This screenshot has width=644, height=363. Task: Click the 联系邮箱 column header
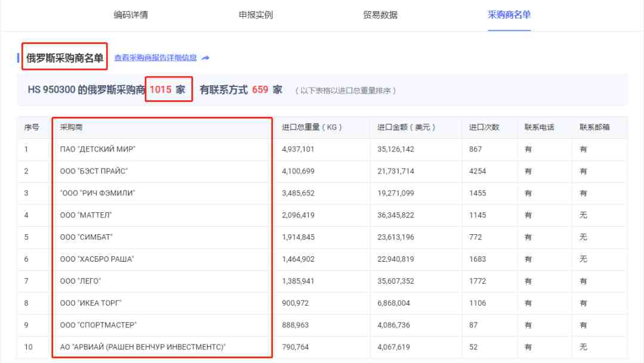coord(595,128)
